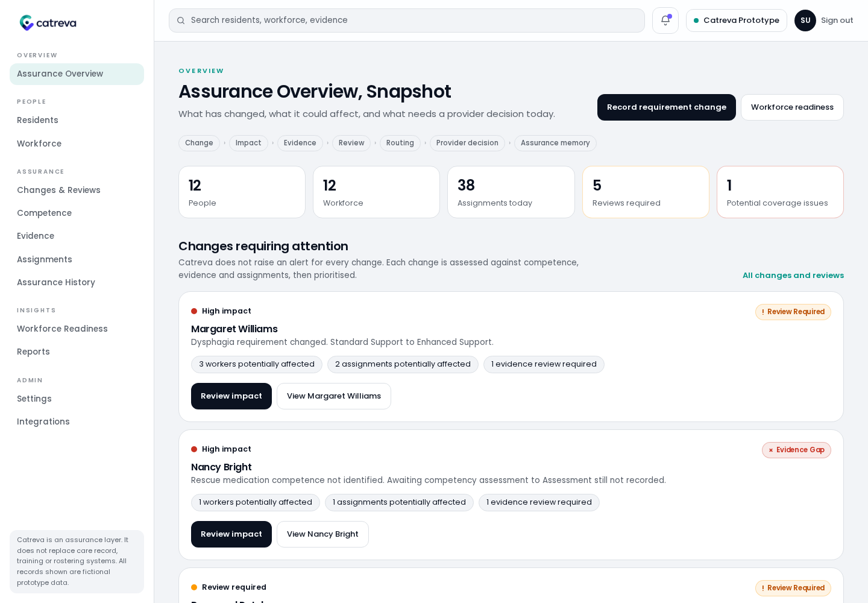Go to Residents in the sidebar
The width and height of the screenshot is (868, 603).
pos(77,121)
